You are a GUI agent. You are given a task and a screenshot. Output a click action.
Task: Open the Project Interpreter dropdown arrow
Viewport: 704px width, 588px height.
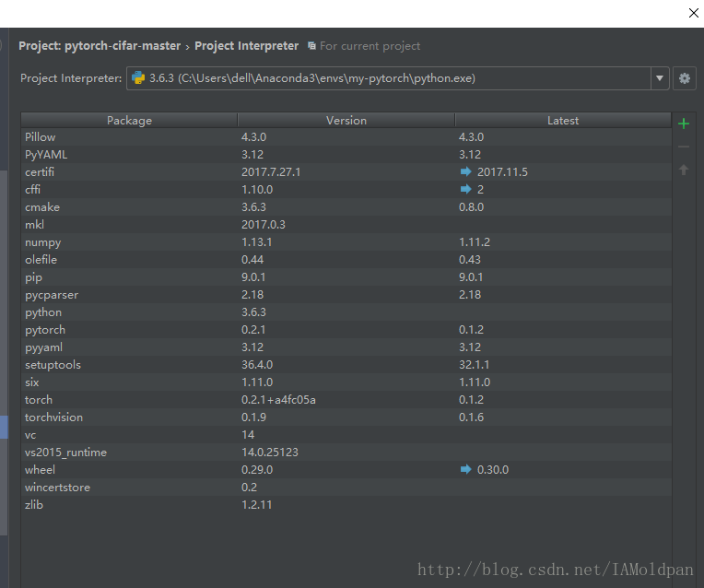pos(660,78)
